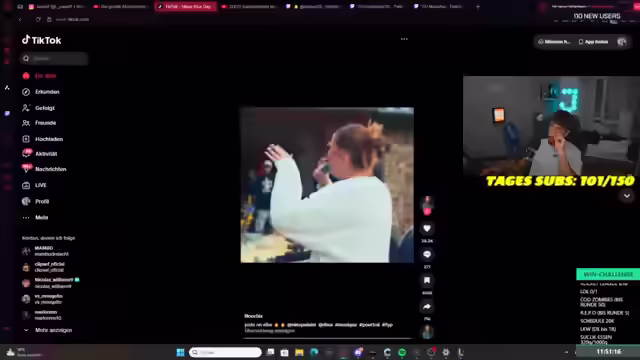Show hidden system tray icons
640x360 pixels.
(566, 352)
